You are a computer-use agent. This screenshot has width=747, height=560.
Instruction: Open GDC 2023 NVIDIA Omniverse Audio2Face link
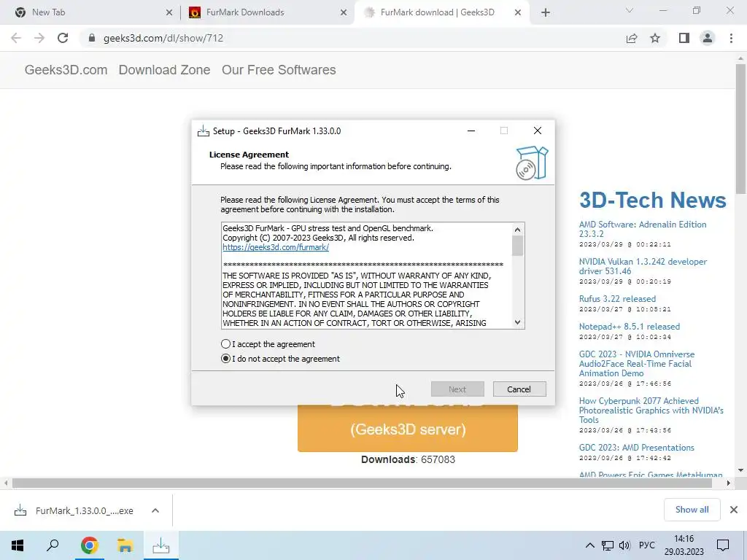coord(636,363)
